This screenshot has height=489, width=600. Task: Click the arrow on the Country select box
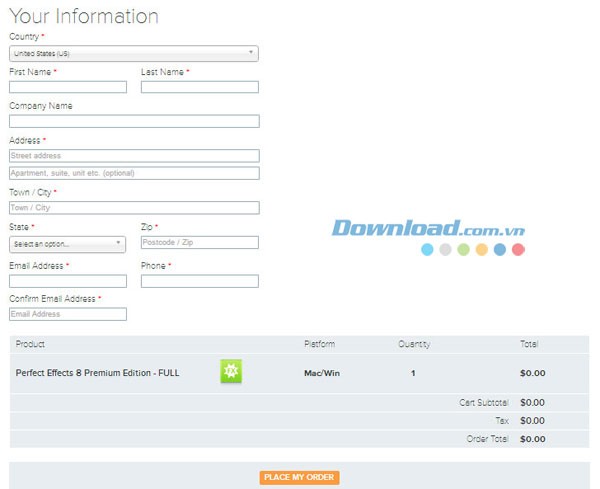pos(251,53)
